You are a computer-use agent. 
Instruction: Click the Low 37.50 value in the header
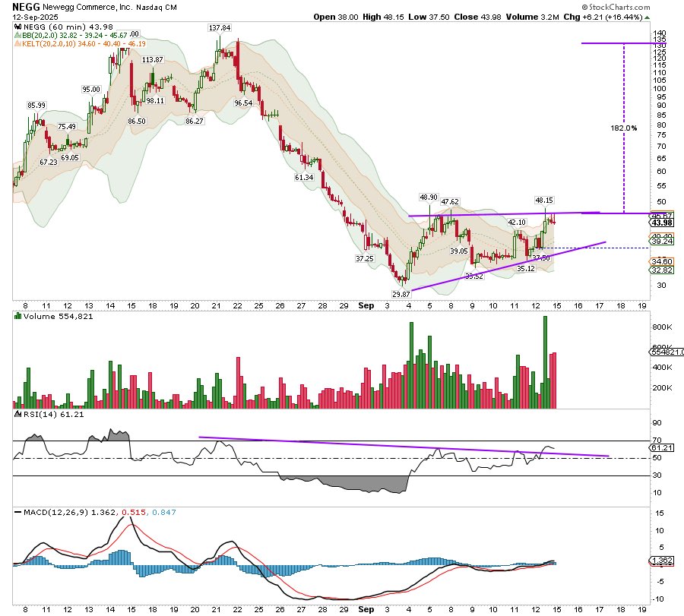pos(429,17)
